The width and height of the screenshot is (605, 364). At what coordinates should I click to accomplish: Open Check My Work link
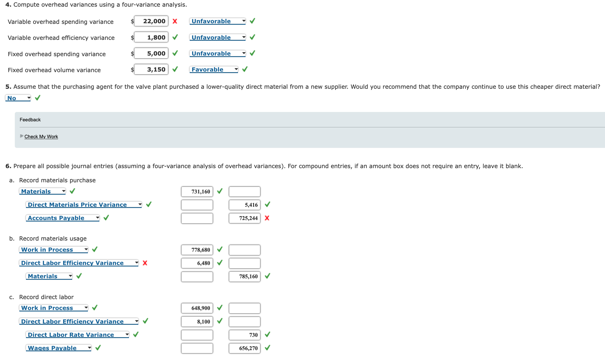pos(41,136)
